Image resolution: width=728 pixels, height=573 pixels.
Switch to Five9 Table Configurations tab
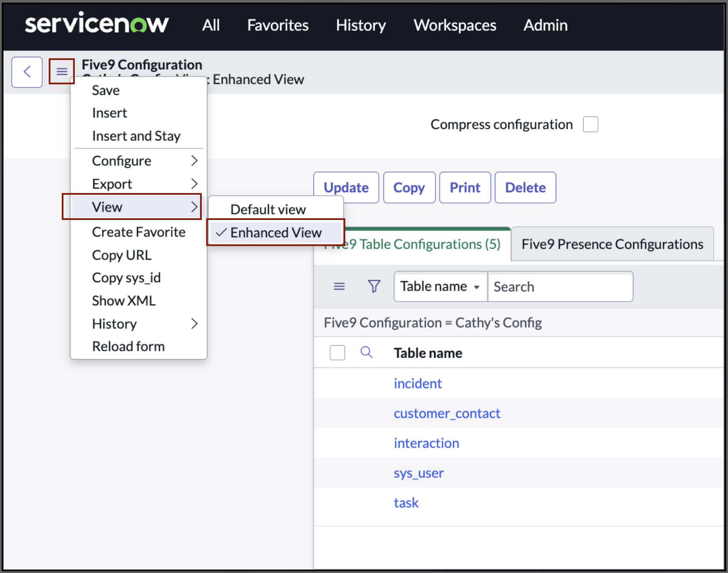pyautogui.click(x=412, y=244)
